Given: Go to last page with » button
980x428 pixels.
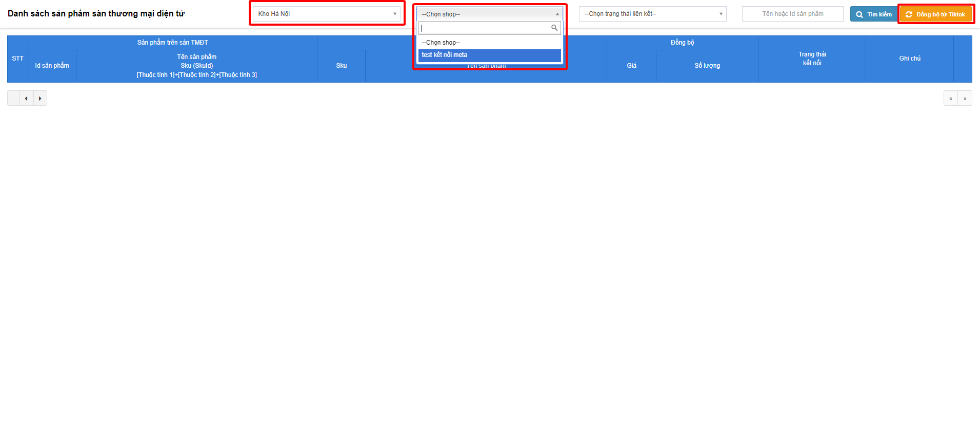Looking at the screenshot, I should pyautogui.click(x=965, y=99).
